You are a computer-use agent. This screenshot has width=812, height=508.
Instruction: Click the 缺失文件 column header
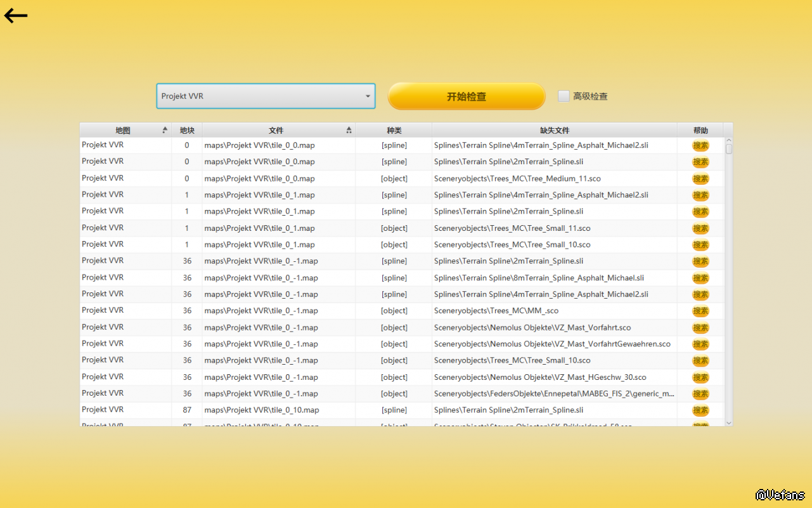554,130
